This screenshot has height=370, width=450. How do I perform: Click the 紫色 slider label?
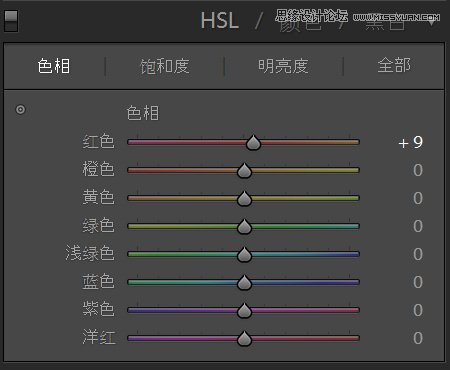click(99, 309)
